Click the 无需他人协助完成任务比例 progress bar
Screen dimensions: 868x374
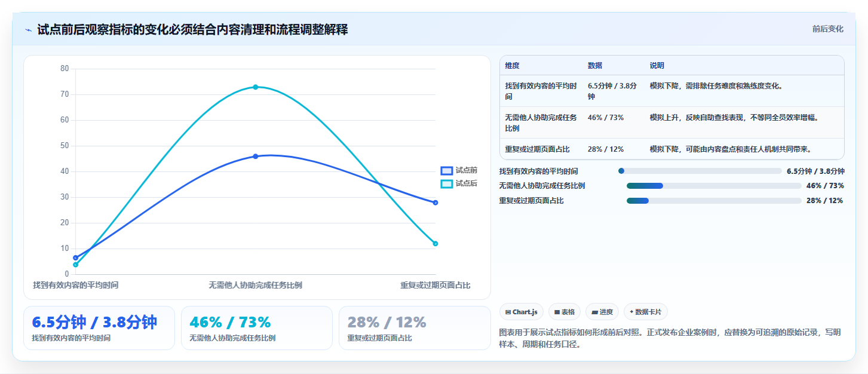coord(714,186)
